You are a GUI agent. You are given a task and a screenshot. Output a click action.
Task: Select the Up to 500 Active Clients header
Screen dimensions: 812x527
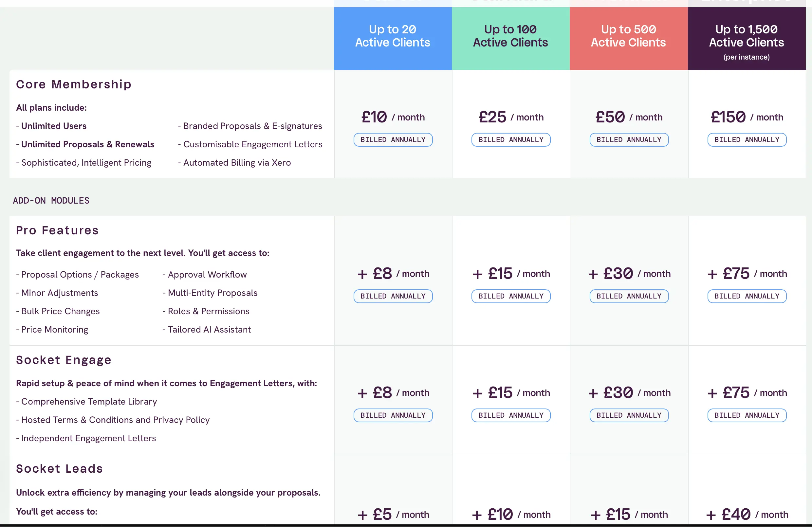coord(628,39)
